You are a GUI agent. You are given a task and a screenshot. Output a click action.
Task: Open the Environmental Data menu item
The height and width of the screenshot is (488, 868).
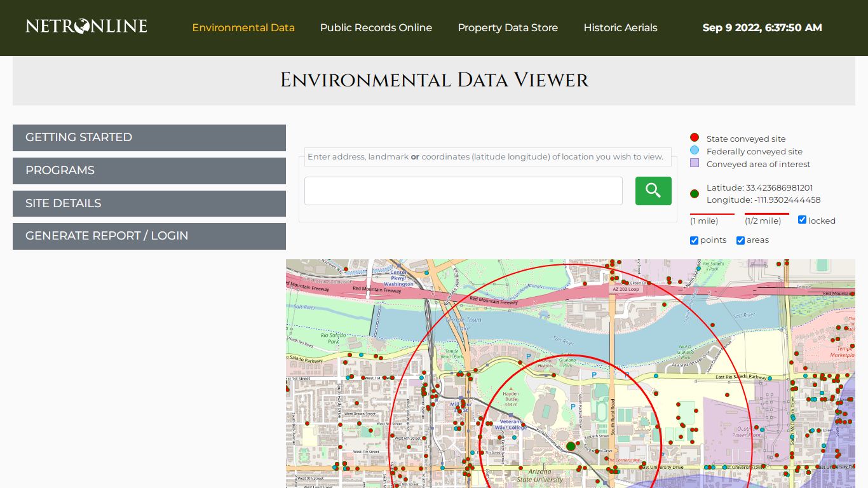pyautogui.click(x=243, y=28)
